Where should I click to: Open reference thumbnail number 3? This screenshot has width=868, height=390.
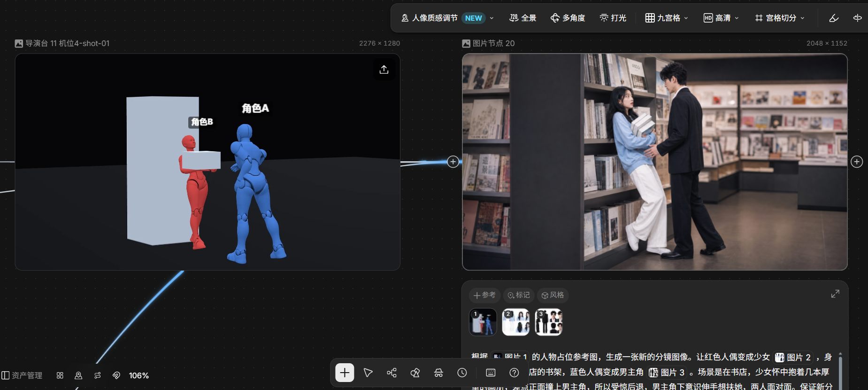(x=548, y=322)
